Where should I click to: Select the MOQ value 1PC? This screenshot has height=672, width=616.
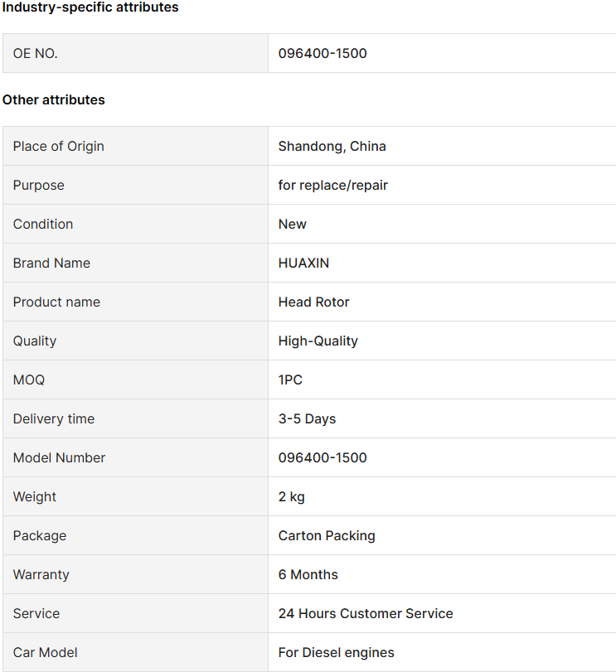click(x=290, y=380)
